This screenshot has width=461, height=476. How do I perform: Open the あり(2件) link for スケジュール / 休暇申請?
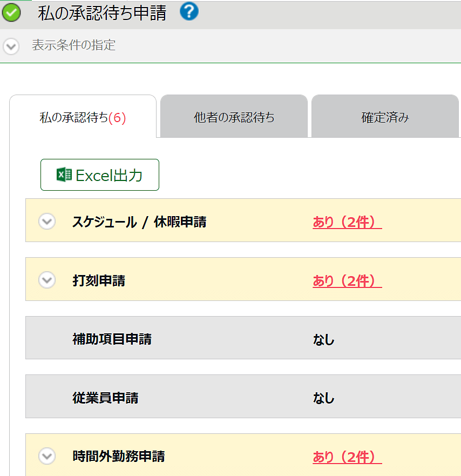pyautogui.click(x=347, y=222)
